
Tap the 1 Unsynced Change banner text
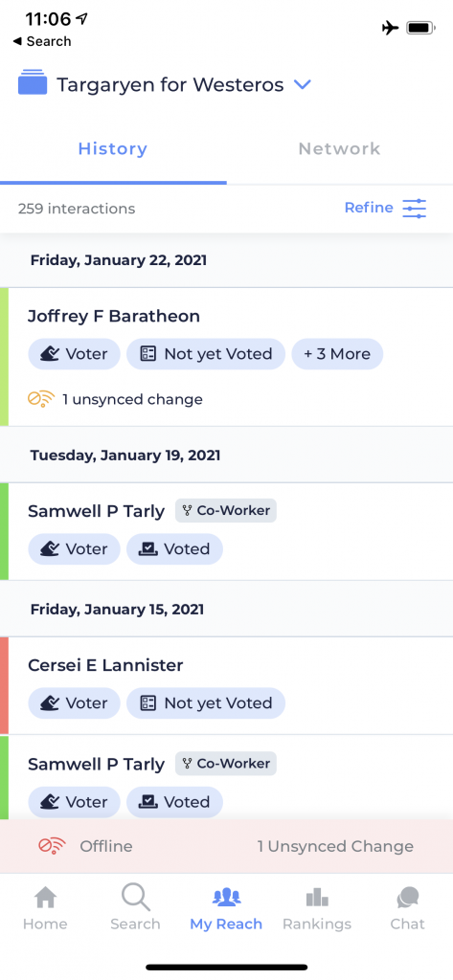tap(335, 846)
